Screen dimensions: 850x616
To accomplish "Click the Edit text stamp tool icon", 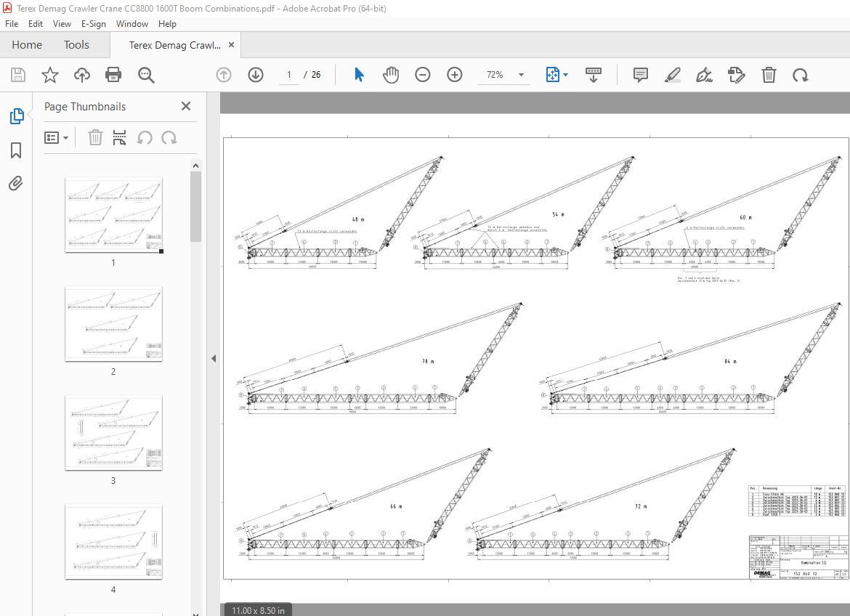I will click(x=736, y=75).
